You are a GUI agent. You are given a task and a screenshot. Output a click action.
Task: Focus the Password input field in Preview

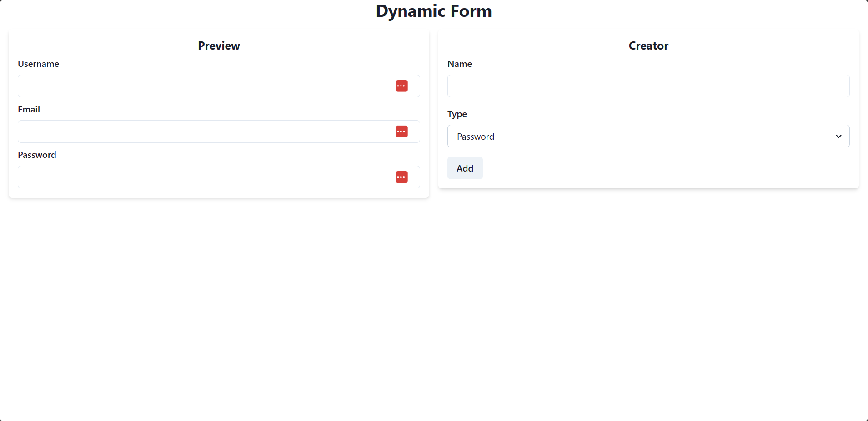(x=219, y=177)
